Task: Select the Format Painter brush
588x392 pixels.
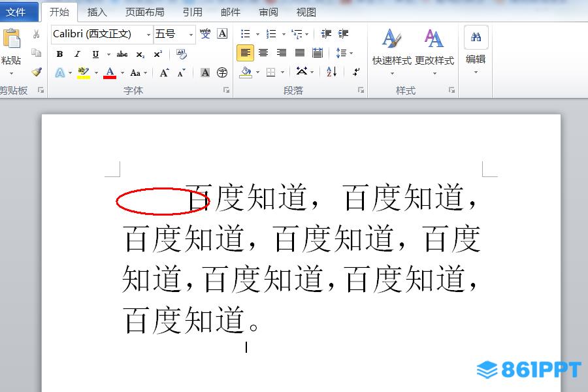Action: tap(37, 72)
